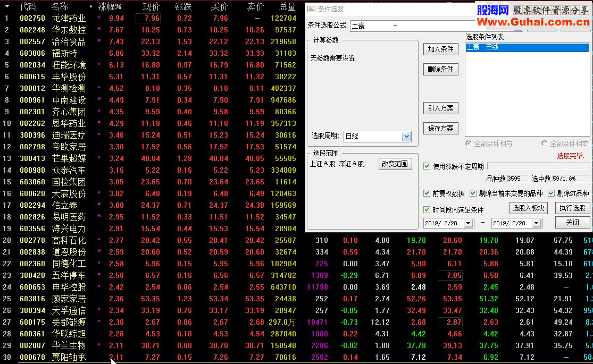
Task: Sort by 涨跌 column header
Action: 183,6
